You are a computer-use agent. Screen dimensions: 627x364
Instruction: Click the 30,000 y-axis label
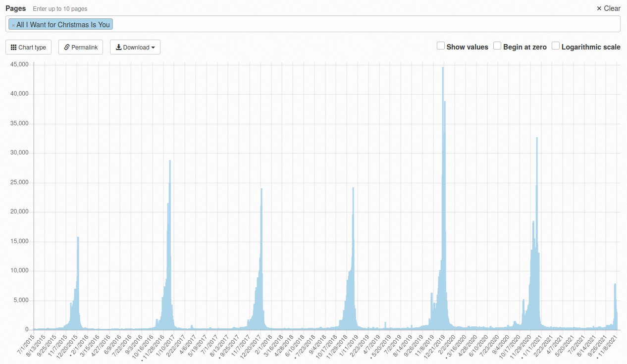[x=19, y=153]
